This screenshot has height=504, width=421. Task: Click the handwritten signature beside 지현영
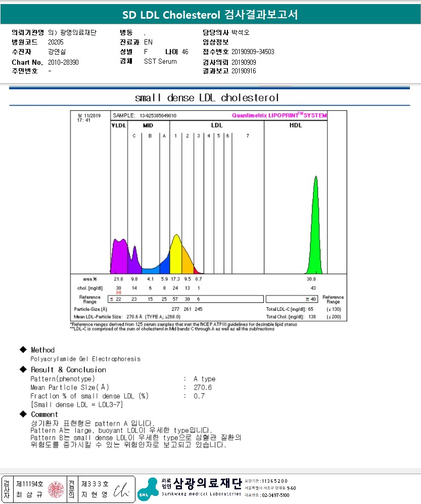(x=121, y=490)
